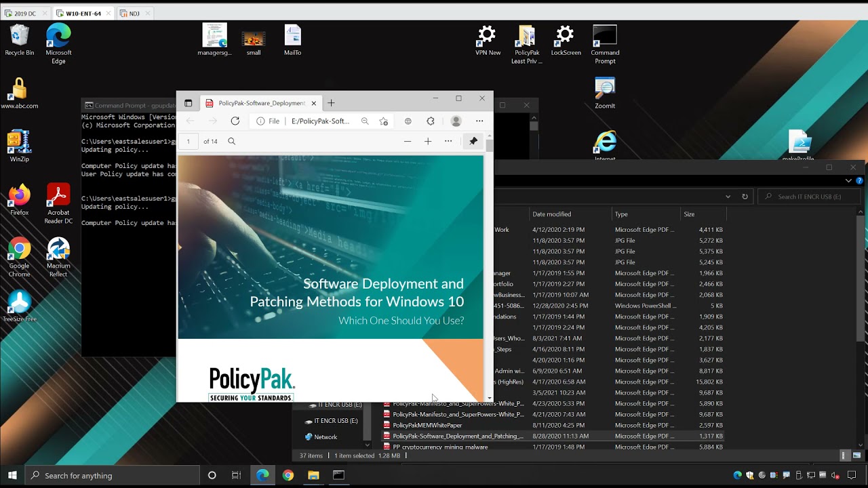The width and height of the screenshot is (868, 488).
Task: Sort File Explorer by Size column
Action: point(703,214)
